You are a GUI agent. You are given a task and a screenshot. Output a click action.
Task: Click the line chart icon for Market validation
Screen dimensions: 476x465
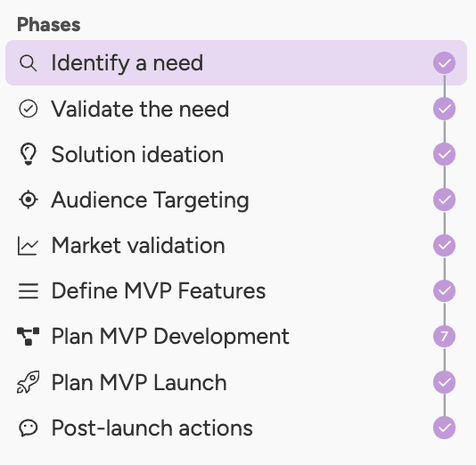pos(28,246)
